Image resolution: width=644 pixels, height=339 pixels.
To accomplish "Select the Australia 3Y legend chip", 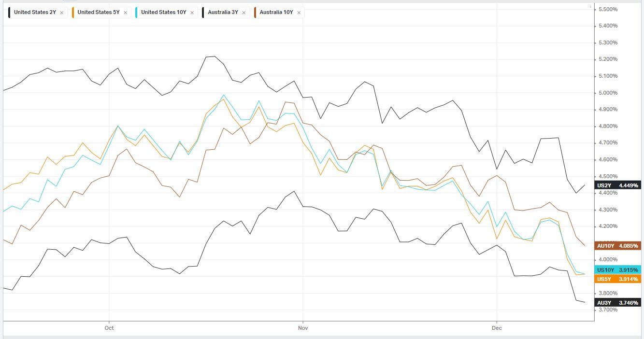I will click(223, 13).
